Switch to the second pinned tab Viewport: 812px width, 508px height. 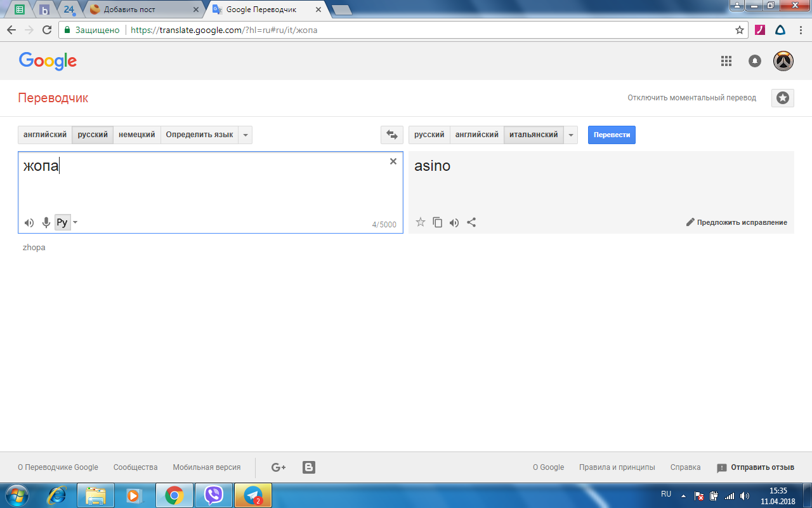tap(44, 10)
